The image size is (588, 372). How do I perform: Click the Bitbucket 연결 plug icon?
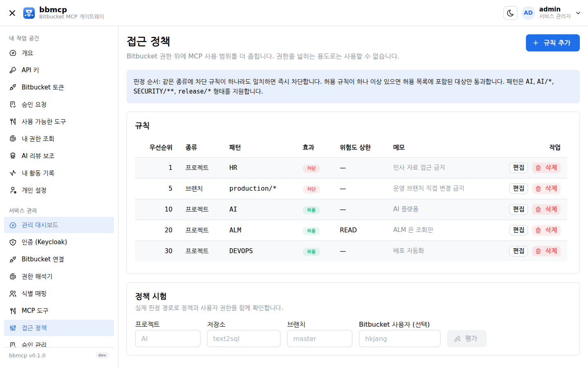(x=13, y=259)
